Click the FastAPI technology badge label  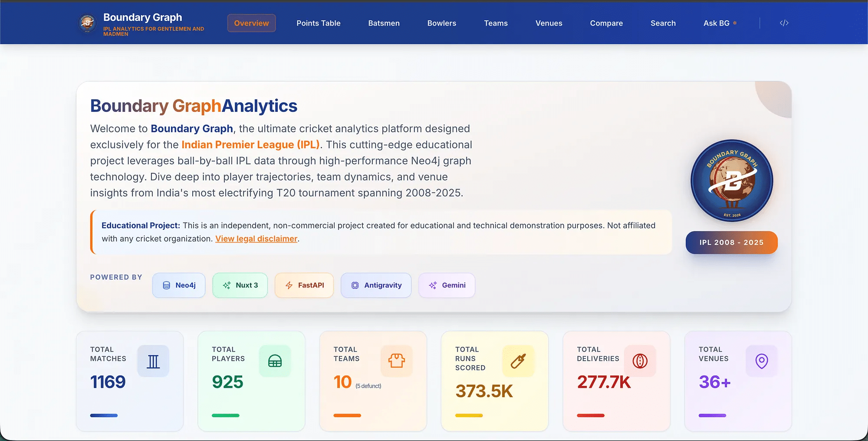[x=311, y=285]
